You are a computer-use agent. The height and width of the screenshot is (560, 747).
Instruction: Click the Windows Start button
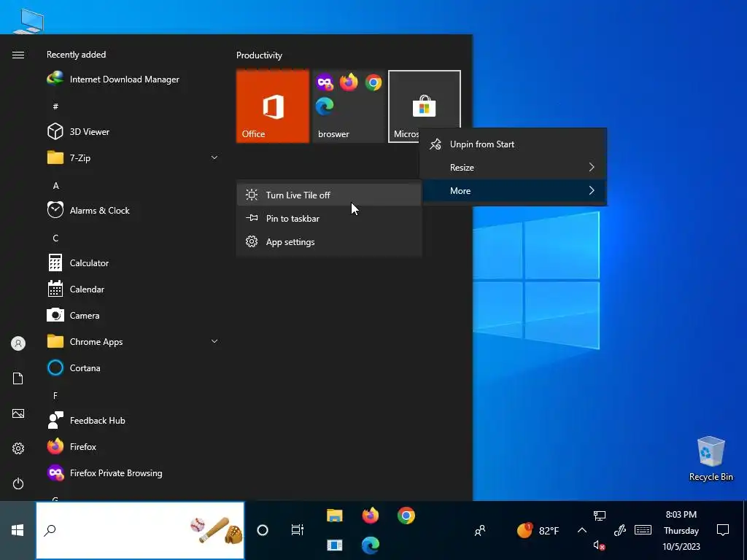click(18, 530)
